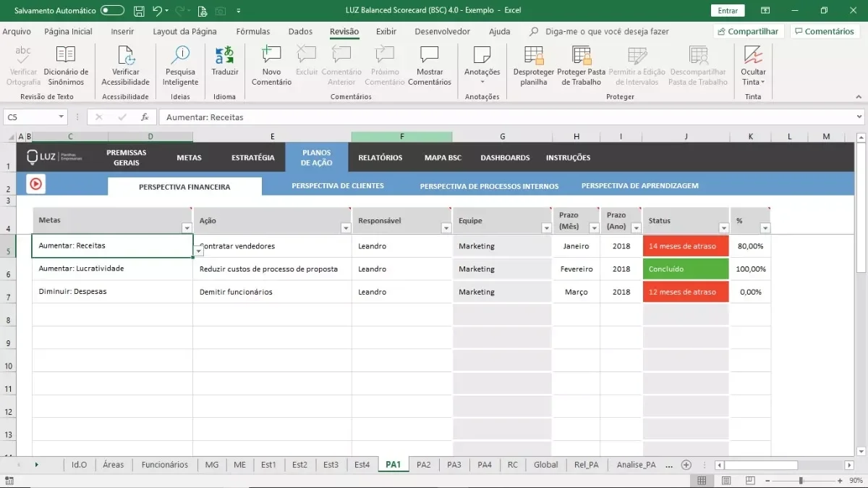Click the Compartilhar button
868x488 pixels.
click(749, 32)
